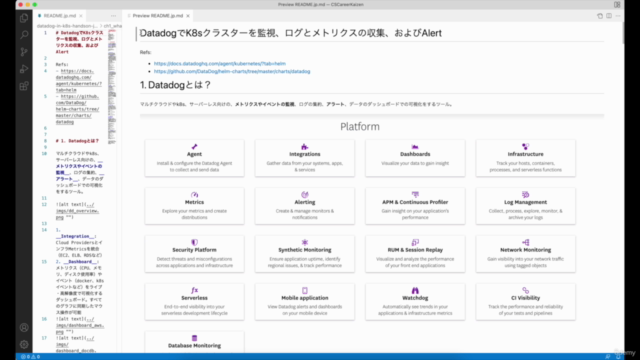Click the Dashboards card icon
The height and width of the screenshot is (360, 640).
pos(415,147)
